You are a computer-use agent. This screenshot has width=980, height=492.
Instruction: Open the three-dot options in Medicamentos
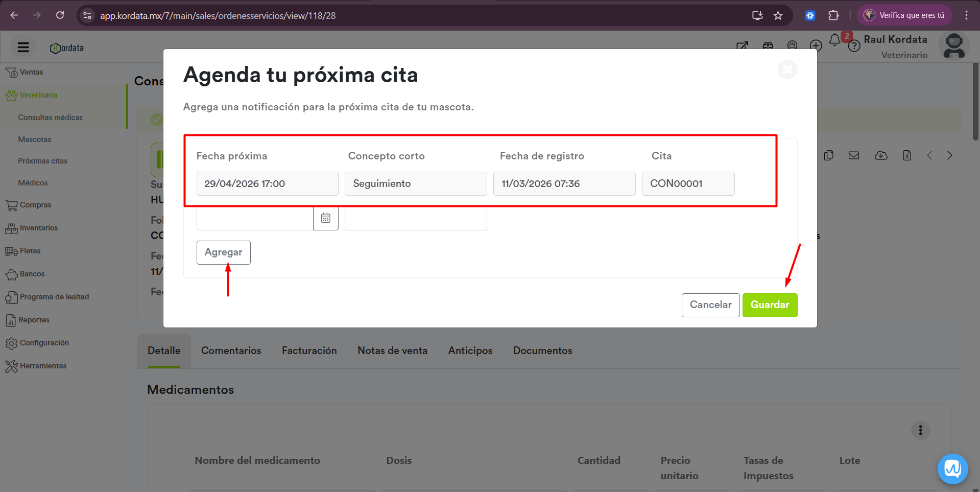920,430
